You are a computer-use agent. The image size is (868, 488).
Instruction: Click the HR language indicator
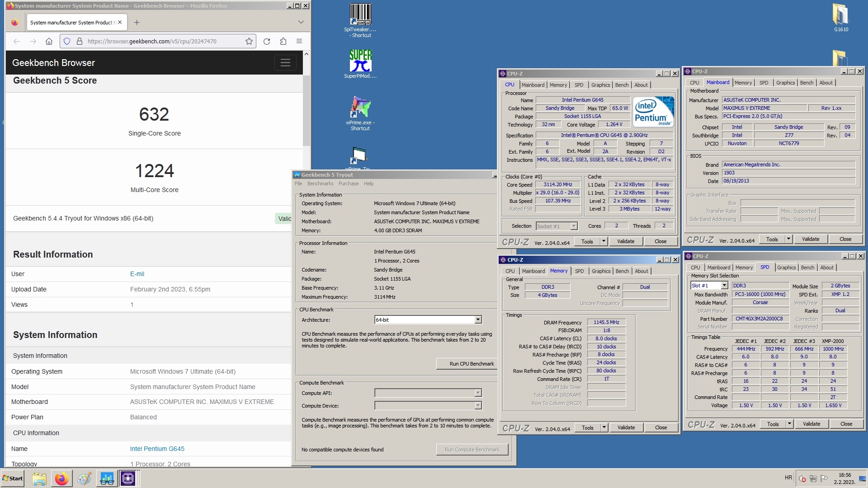pyautogui.click(x=788, y=478)
